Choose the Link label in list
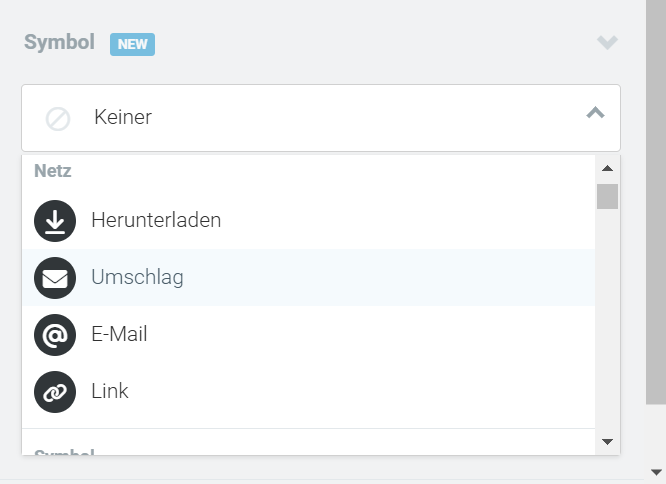 point(110,391)
